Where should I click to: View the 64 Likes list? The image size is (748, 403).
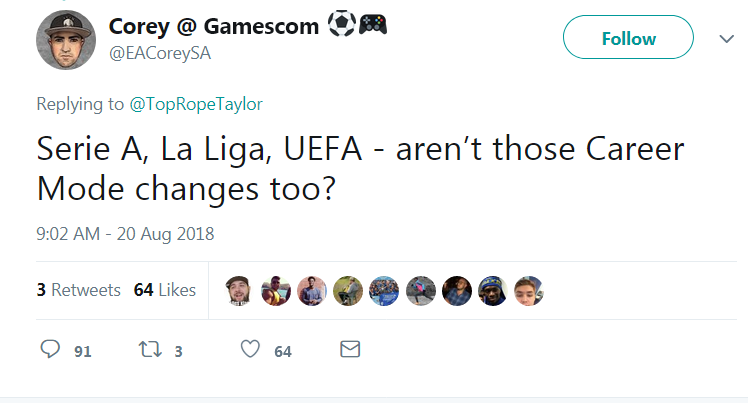tap(164, 290)
